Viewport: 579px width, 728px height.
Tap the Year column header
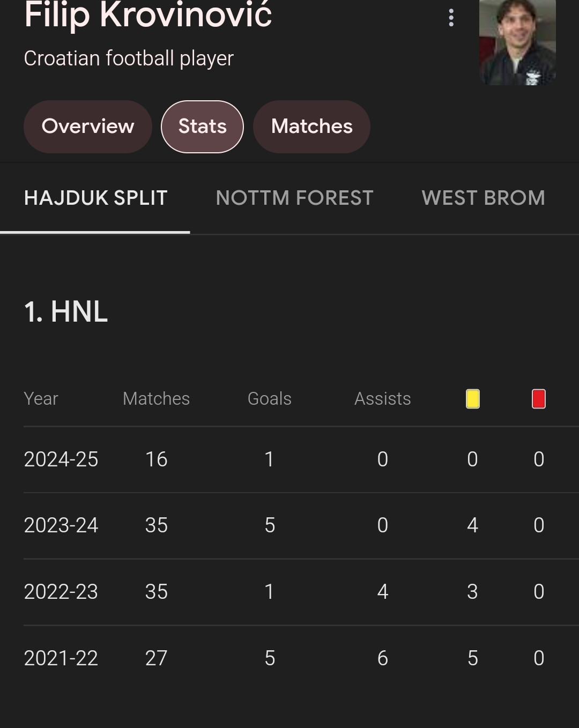(x=41, y=399)
